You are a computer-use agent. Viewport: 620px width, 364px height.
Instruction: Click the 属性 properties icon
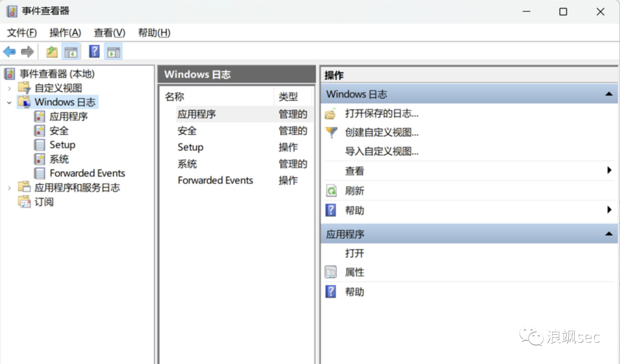331,272
